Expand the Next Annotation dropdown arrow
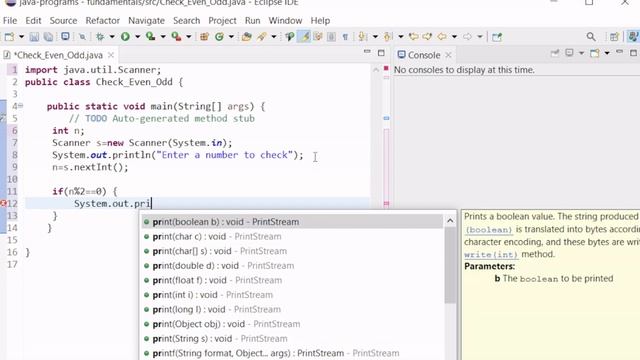640x360 pixels. tap(375, 37)
